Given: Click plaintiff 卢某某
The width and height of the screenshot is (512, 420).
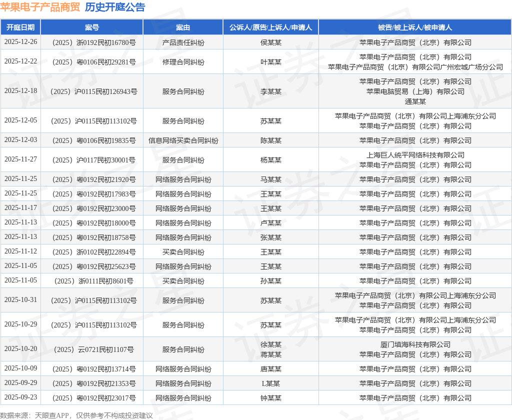Looking at the screenshot, I should (270, 223).
